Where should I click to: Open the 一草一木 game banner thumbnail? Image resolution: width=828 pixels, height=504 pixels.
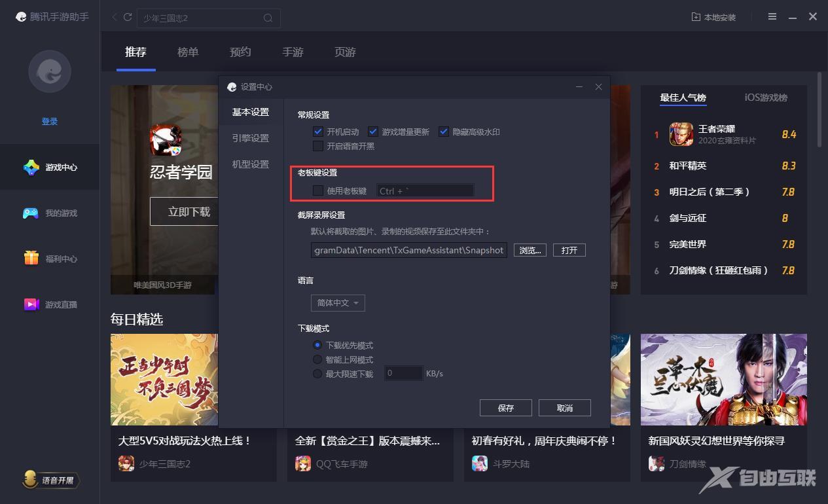(x=724, y=380)
